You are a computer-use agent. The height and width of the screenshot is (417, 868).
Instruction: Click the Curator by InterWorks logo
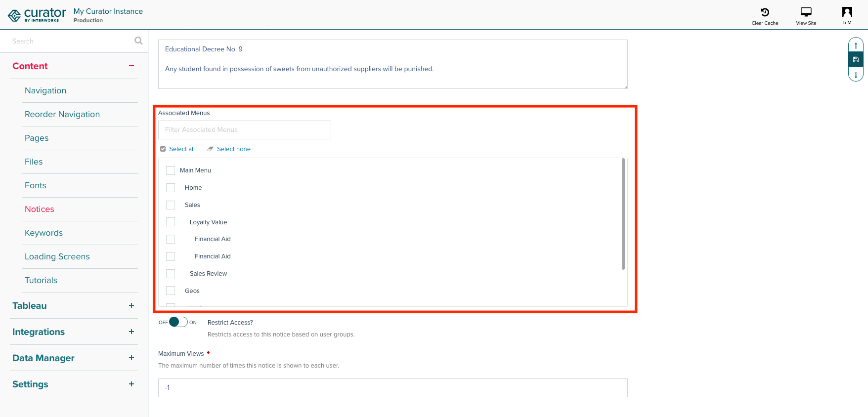point(37,15)
